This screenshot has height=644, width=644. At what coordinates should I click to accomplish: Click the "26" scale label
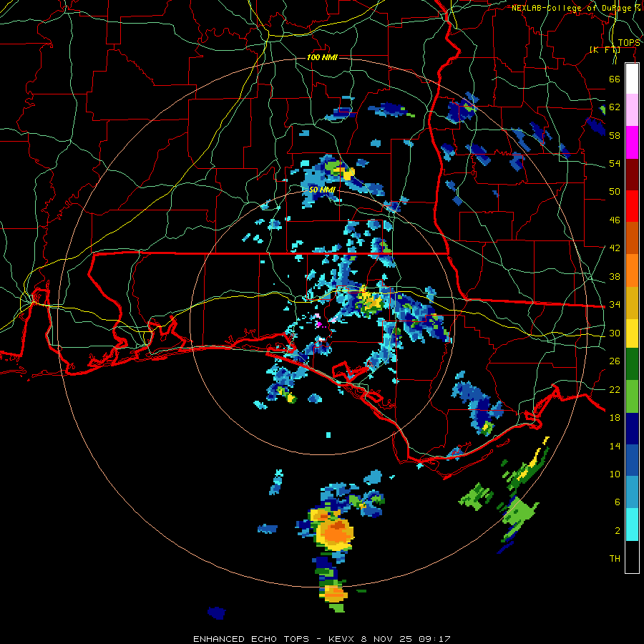point(615,361)
